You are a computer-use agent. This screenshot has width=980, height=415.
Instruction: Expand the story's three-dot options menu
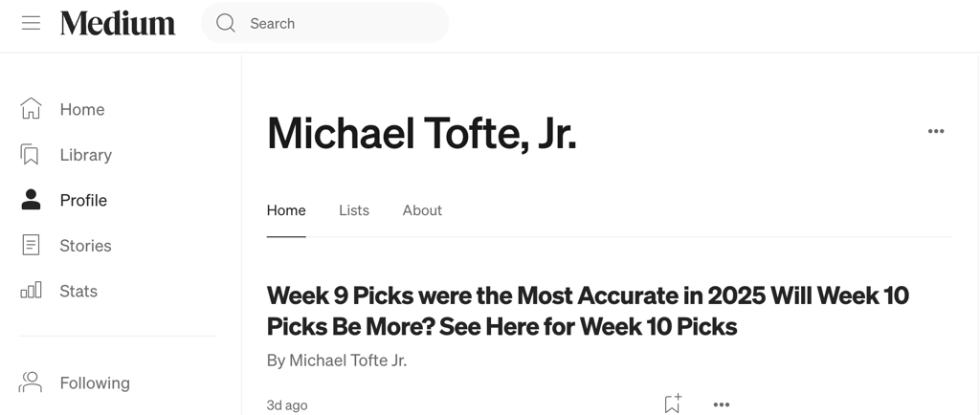722,404
